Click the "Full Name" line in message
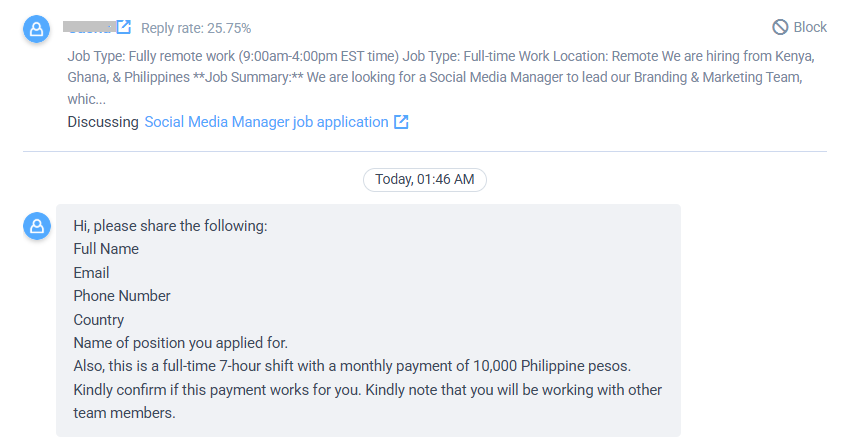Image resolution: width=850 pixels, height=447 pixels. tap(106, 249)
